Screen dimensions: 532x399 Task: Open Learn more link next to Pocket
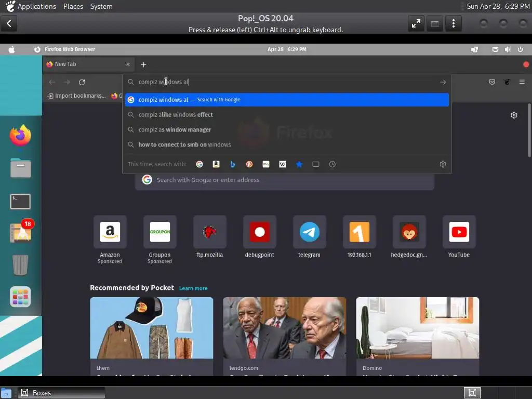193,288
